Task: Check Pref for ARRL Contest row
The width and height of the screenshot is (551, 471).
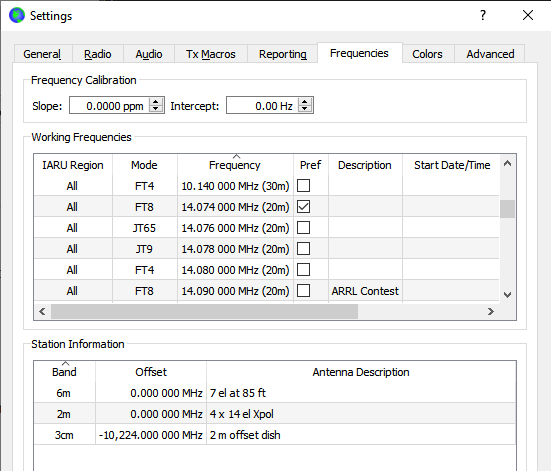Action: click(304, 291)
